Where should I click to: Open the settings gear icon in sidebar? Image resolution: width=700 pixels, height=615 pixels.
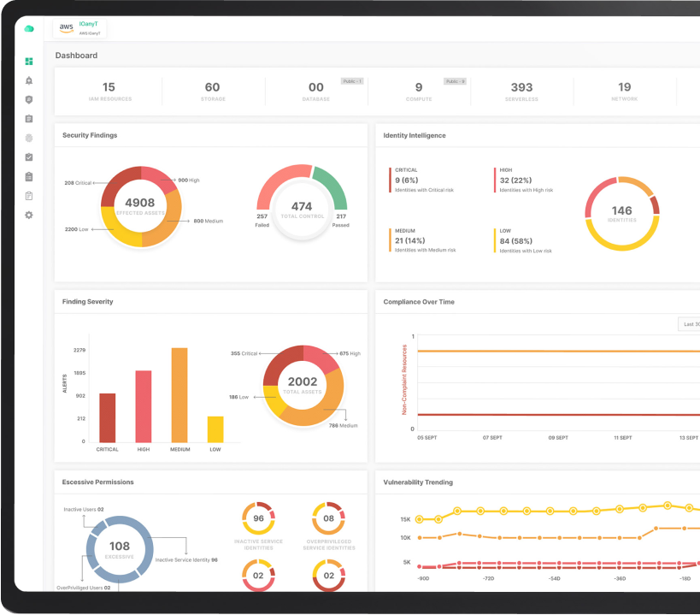click(29, 215)
